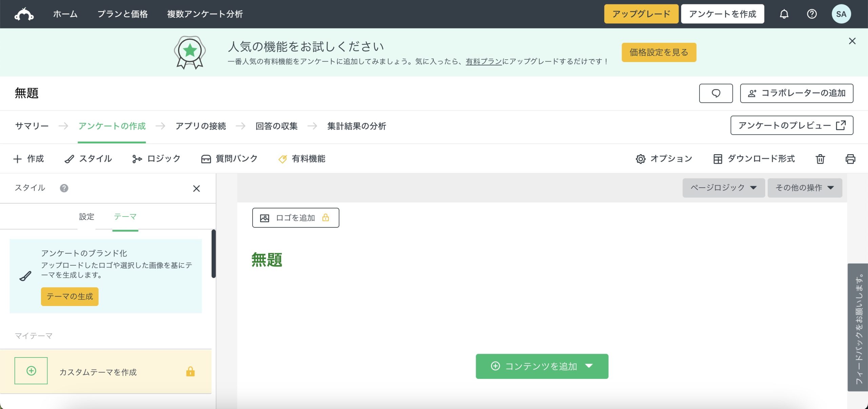Go to the 回答の収集 step
The image size is (868, 409).
[x=276, y=126]
